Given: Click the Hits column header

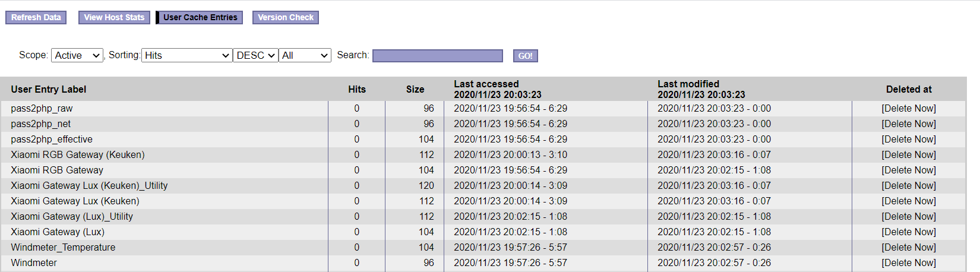Looking at the screenshot, I should tap(356, 89).
